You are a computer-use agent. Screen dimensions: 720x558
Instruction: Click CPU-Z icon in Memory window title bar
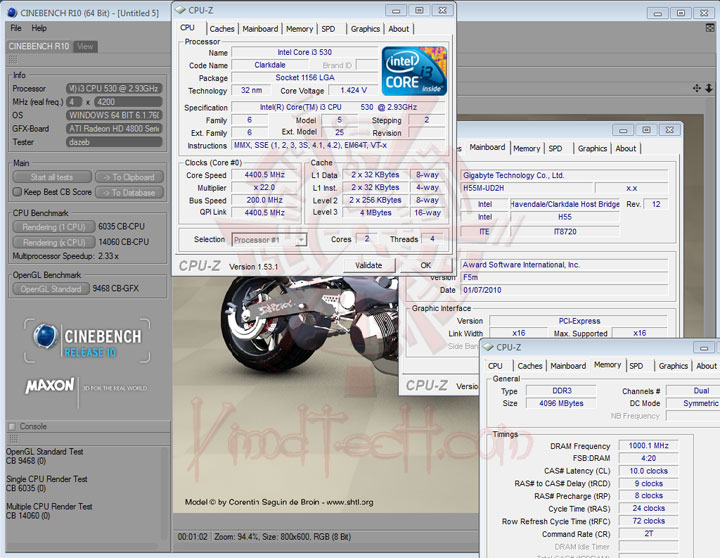pyautogui.click(x=489, y=347)
